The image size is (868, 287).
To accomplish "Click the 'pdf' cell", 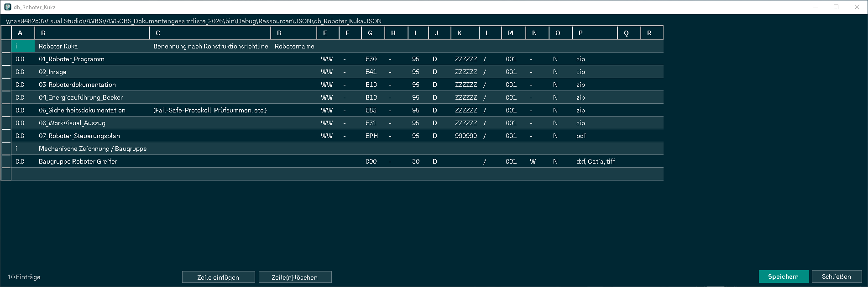I will pyautogui.click(x=595, y=136).
